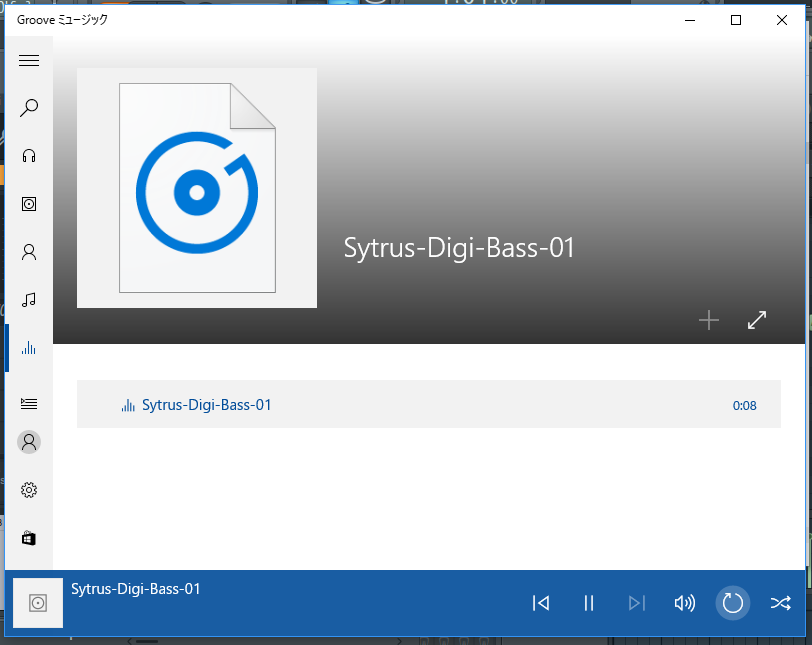Go to Albums via sidebar disc icon
The height and width of the screenshot is (645, 812).
[29, 204]
